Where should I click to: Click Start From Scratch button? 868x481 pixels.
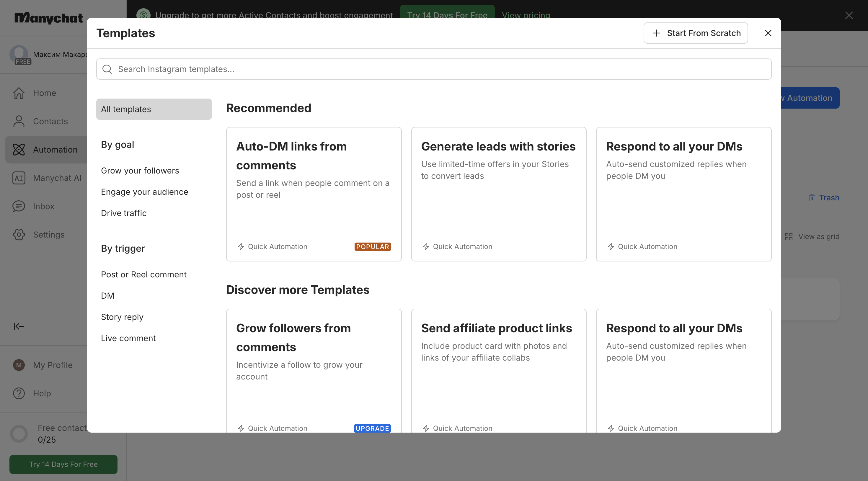696,33
